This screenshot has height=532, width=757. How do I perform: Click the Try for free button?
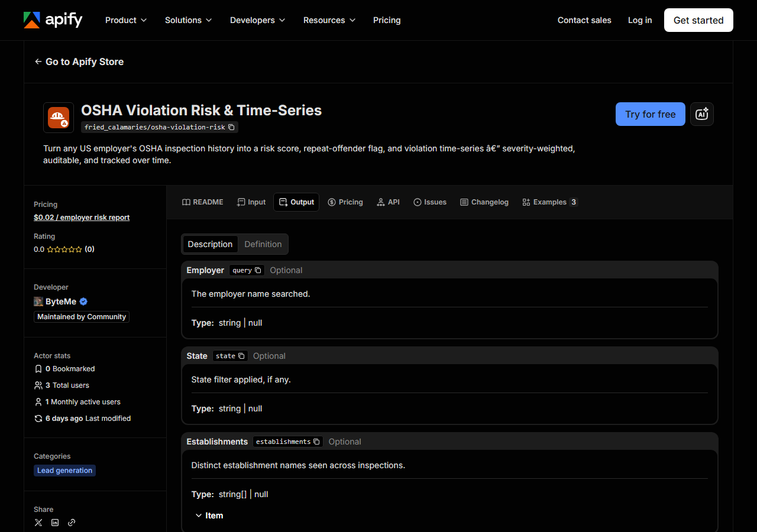click(x=651, y=114)
